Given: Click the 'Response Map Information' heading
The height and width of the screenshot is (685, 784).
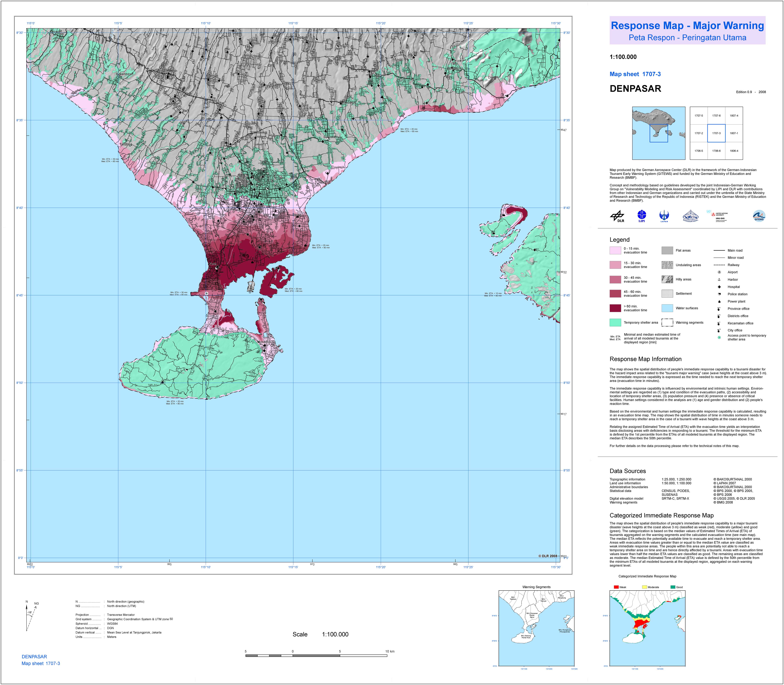Looking at the screenshot, I should [645, 359].
